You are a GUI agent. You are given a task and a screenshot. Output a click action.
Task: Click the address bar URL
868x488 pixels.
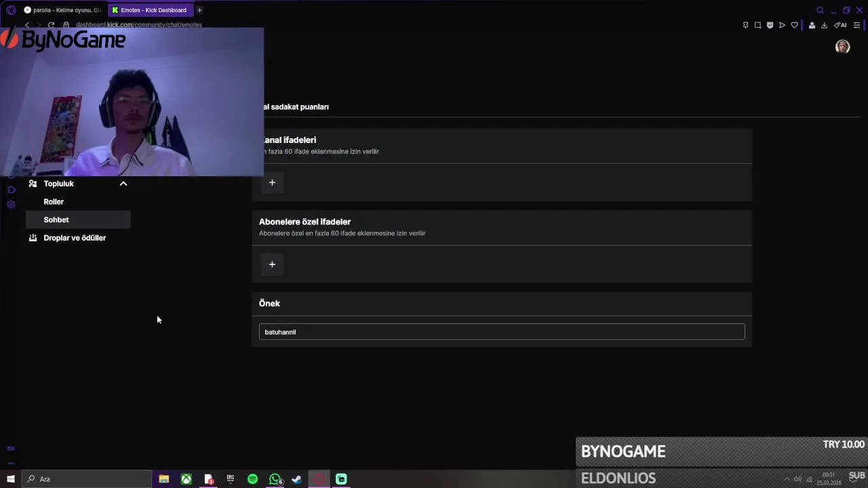[139, 25]
